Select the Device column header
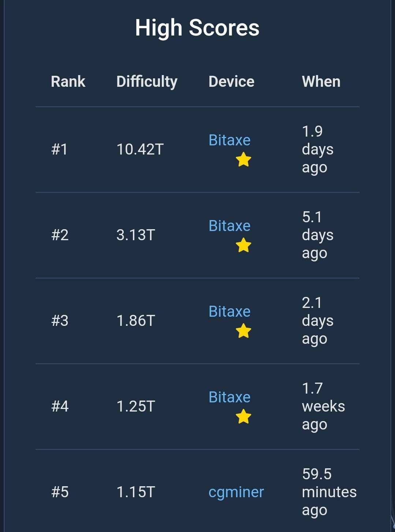Viewport: 395px width, 532px height. [x=231, y=81]
